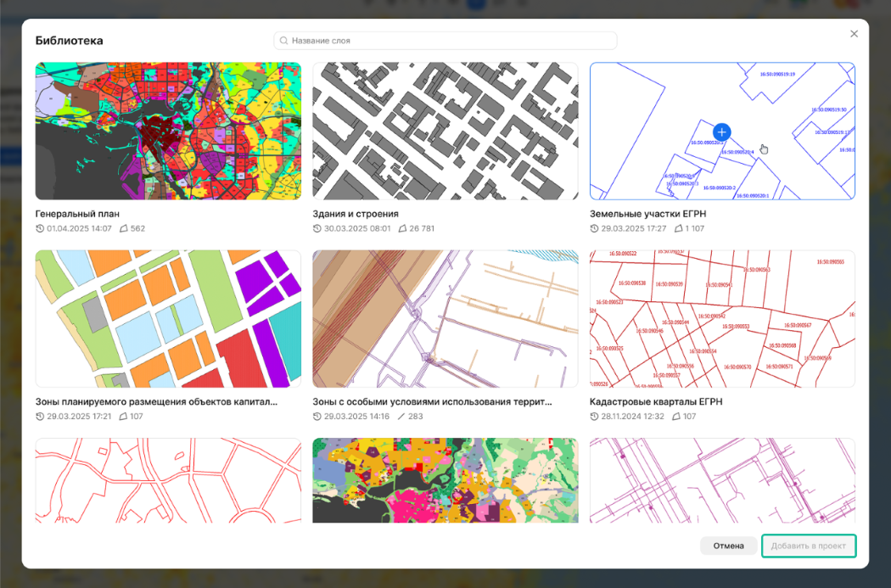Click the clock icon beside 28.11.2024 12:32
This screenshot has height=588, width=891.
[x=594, y=417]
